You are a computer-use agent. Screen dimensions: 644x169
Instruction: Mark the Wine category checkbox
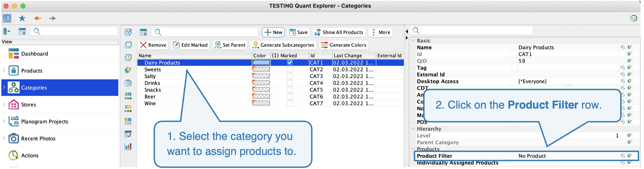tap(290, 103)
